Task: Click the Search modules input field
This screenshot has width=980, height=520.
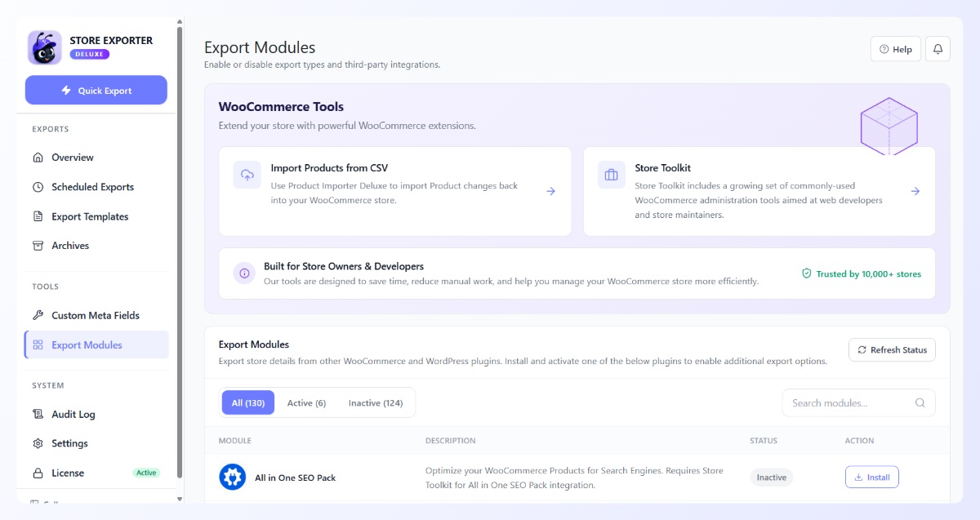Action: tap(858, 402)
